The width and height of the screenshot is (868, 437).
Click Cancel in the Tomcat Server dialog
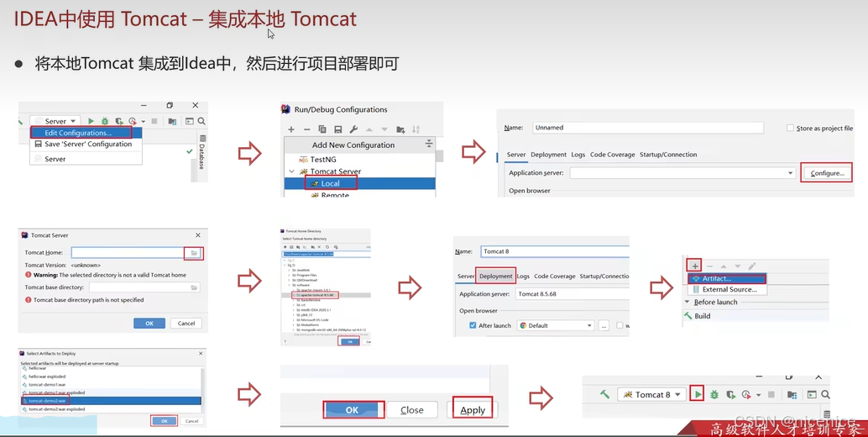click(x=186, y=323)
